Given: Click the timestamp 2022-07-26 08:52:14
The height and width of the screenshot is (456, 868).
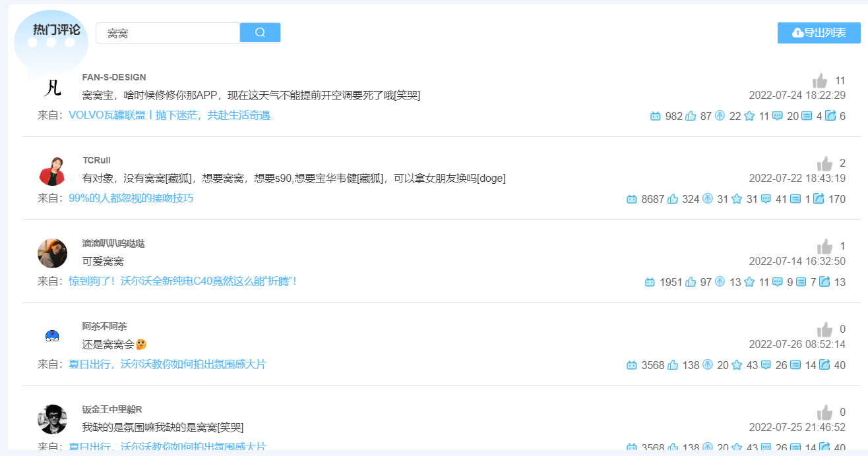Looking at the screenshot, I should coord(797,345).
